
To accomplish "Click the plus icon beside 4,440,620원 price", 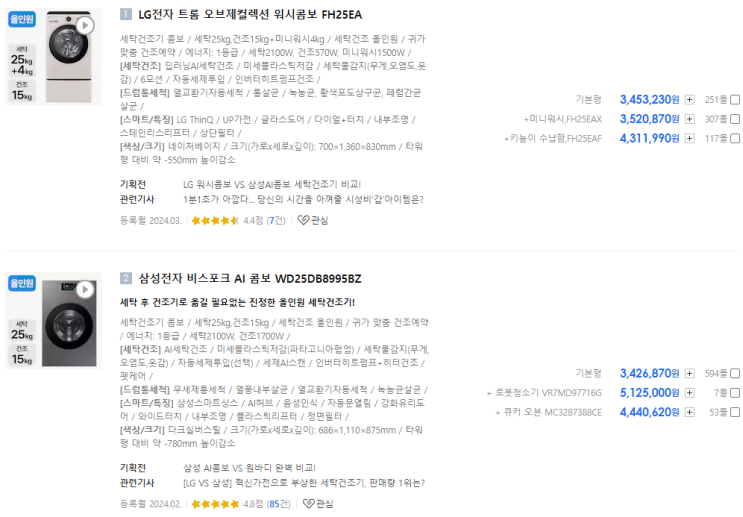I will click(x=689, y=411).
